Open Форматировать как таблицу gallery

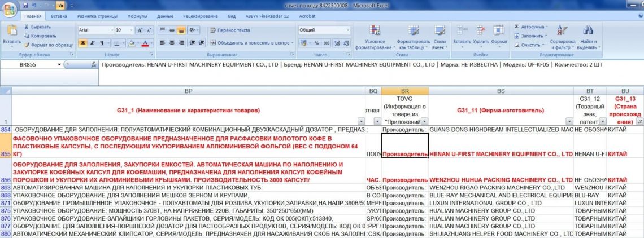[413, 37]
